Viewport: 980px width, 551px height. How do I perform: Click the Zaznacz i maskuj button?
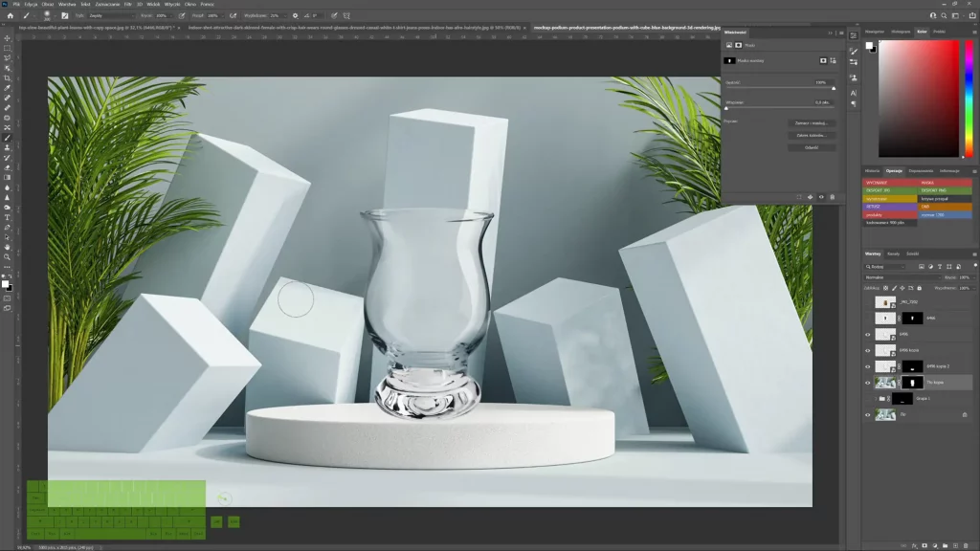pos(812,123)
